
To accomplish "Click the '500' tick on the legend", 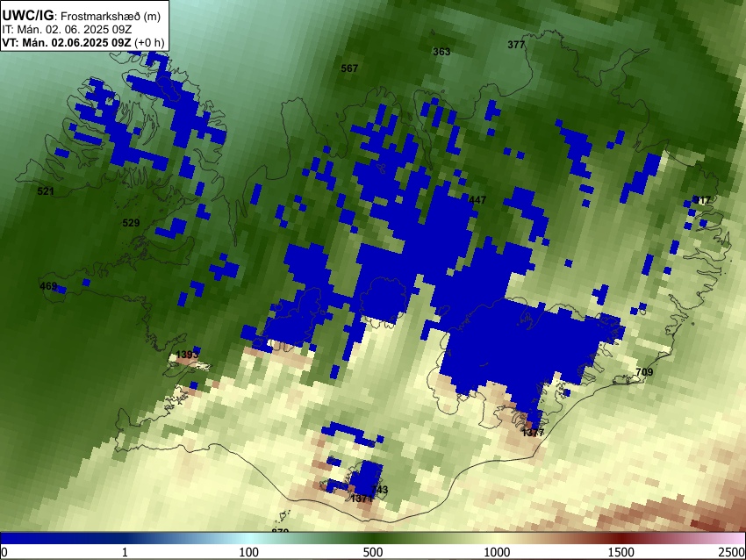I will click(373, 552).
